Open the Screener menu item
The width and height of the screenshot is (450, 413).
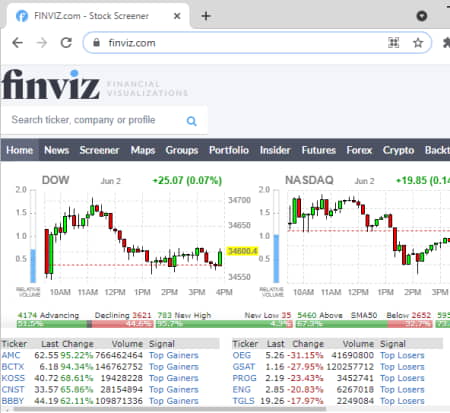[99, 150]
